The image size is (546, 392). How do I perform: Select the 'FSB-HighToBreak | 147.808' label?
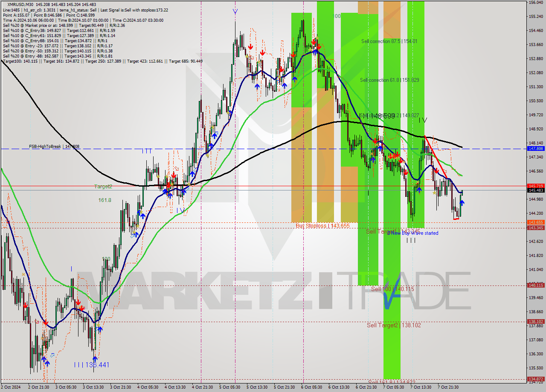(54, 146)
